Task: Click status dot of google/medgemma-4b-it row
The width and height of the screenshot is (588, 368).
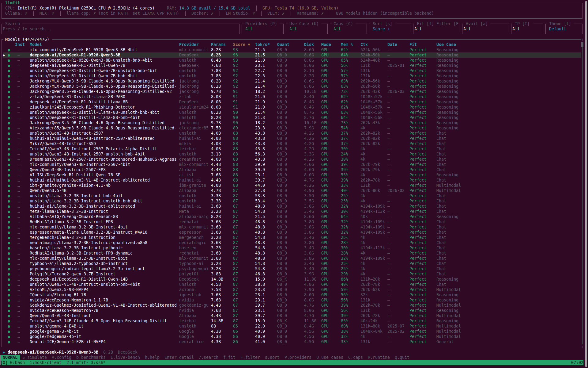Action: (9, 337)
